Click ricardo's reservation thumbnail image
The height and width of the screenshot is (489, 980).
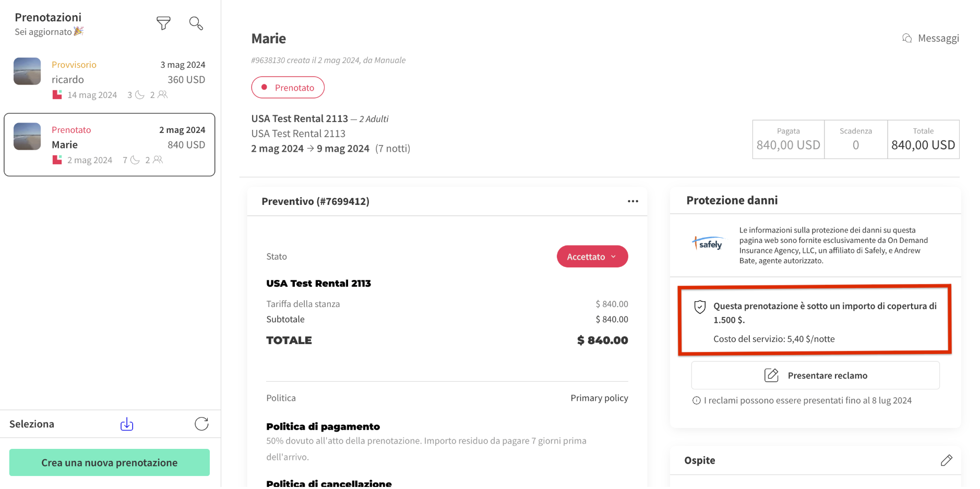27,71
